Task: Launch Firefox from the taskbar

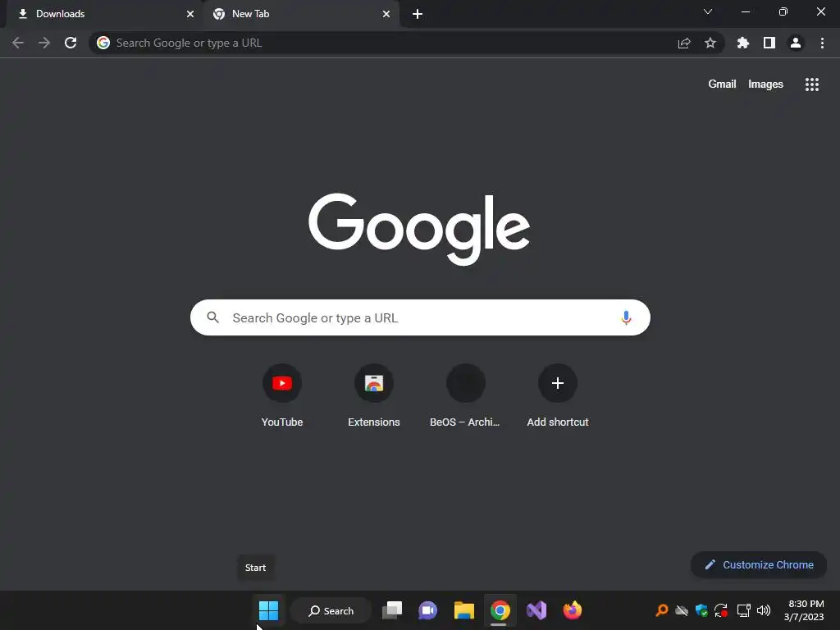Action: (x=572, y=610)
